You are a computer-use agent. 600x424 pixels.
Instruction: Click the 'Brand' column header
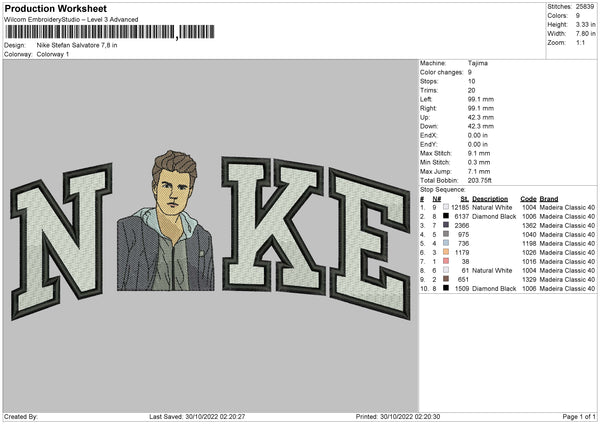(549, 199)
